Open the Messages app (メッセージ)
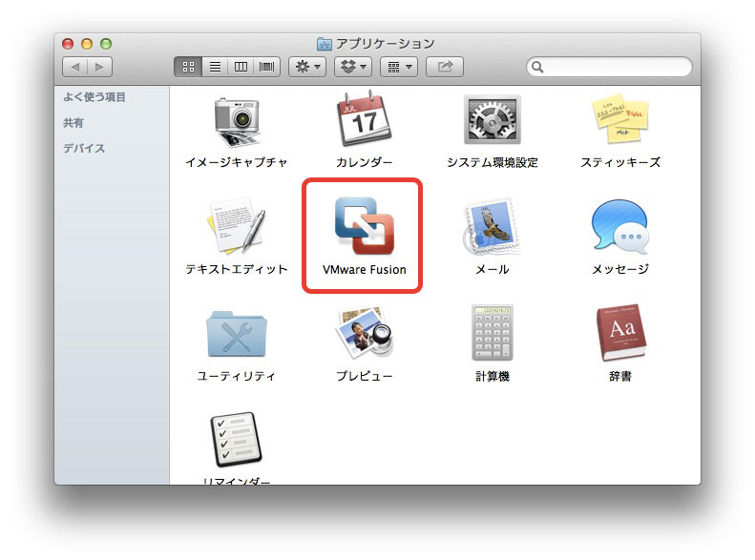 [x=620, y=226]
